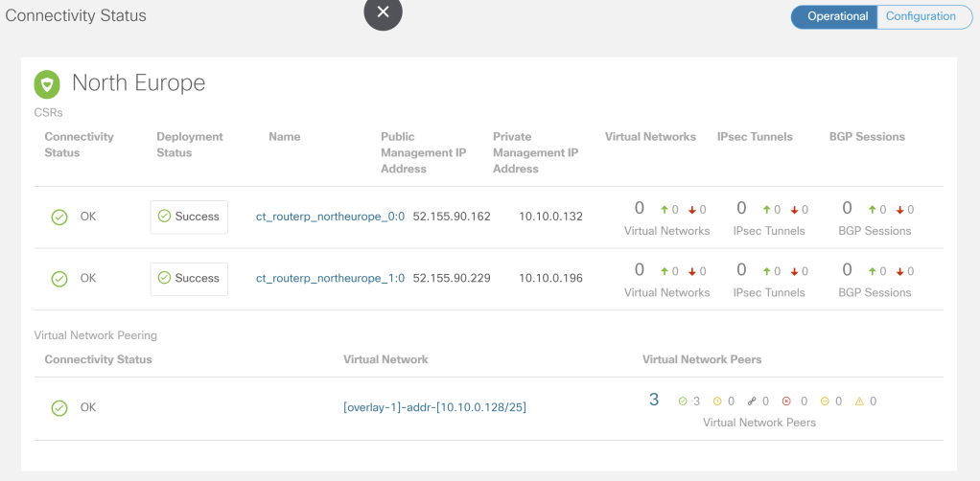
Task: Click first router's BGP Sessions total count
Action: tap(847, 209)
